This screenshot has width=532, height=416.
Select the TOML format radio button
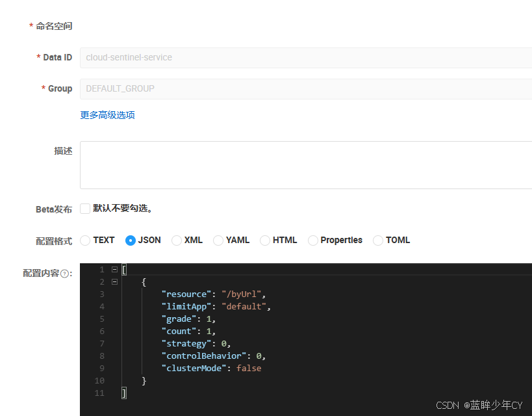(x=378, y=240)
